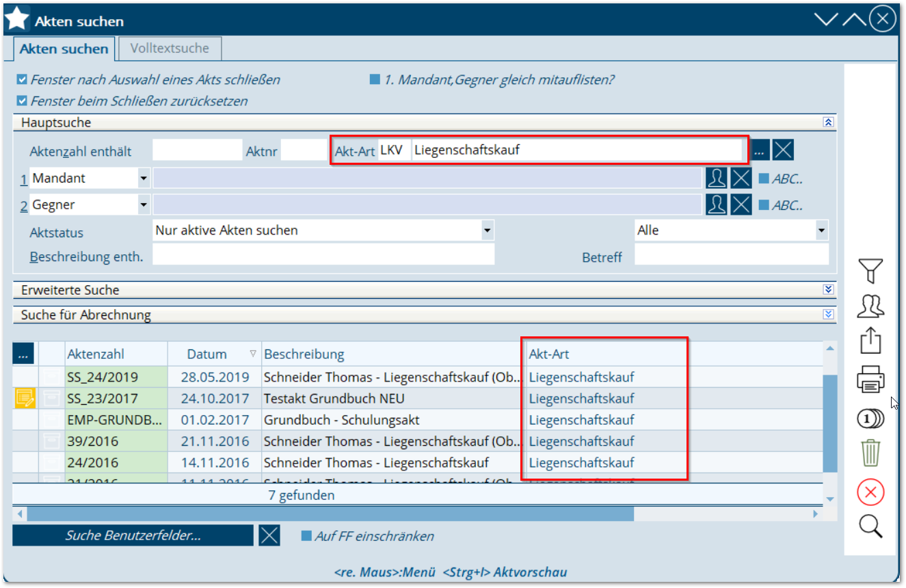906x588 pixels.
Task: Pick a person for Mandant row
Action: (x=716, y=178)
